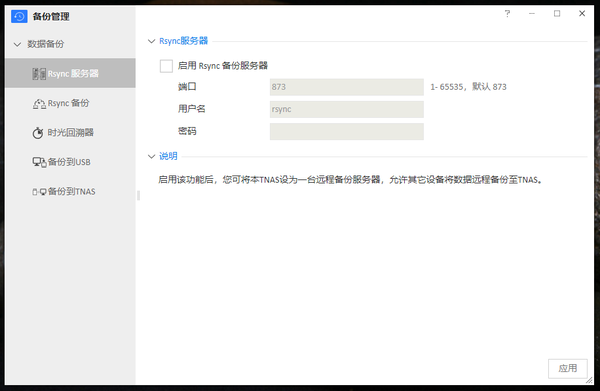The width and height of the screenshot is (600, 391).
Task: Click the empty 密码 field
Action: click(347, 131)
